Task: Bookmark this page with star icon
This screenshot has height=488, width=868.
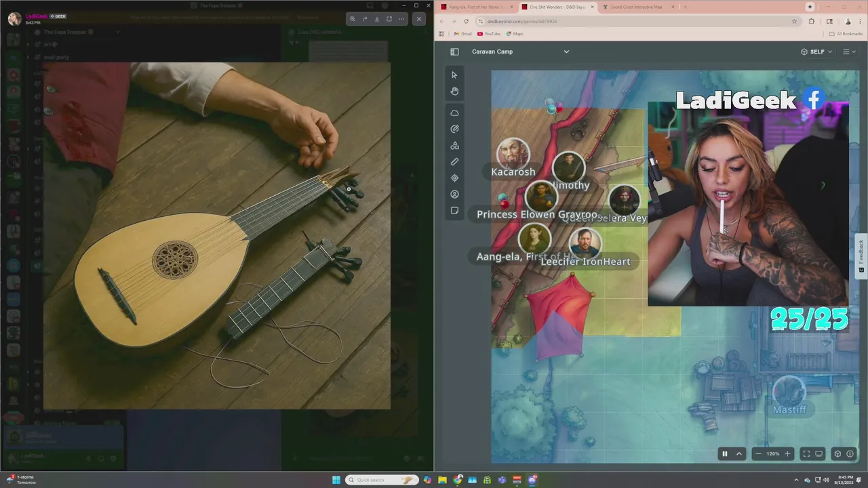Action: pyautogui.click(x=794, y=21)
